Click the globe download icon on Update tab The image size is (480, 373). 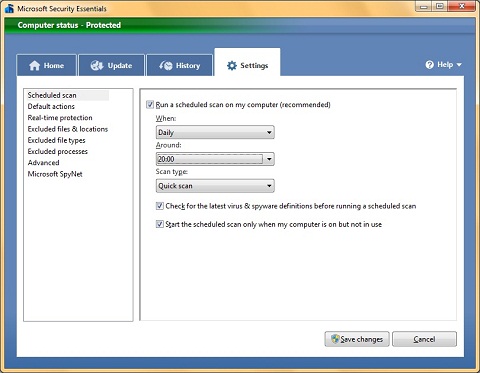coord(97,66)
